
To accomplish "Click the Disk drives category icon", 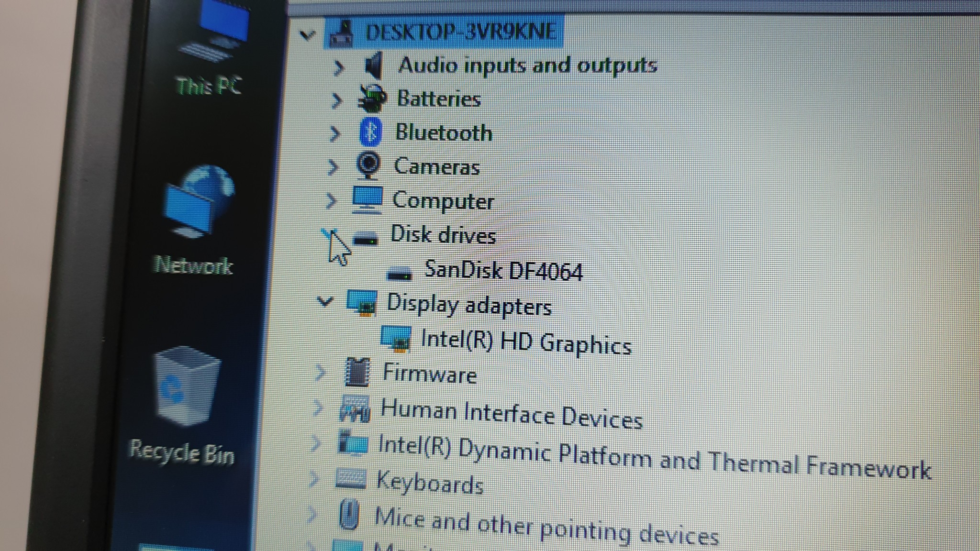I will click(x=366, y=238).
